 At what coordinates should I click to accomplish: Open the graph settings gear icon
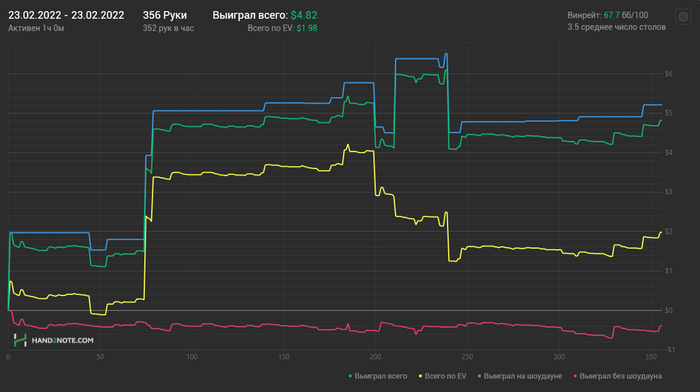(683, 17)
